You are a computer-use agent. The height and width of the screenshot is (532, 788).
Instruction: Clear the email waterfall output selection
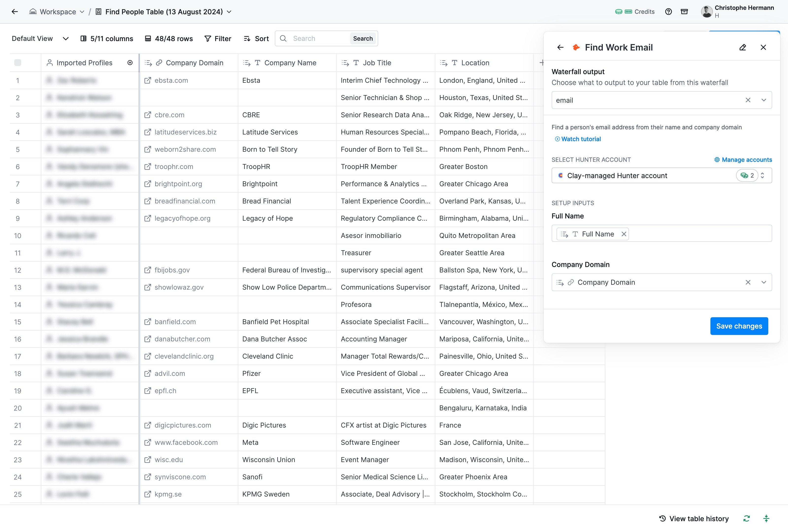[x=748, y=100]
